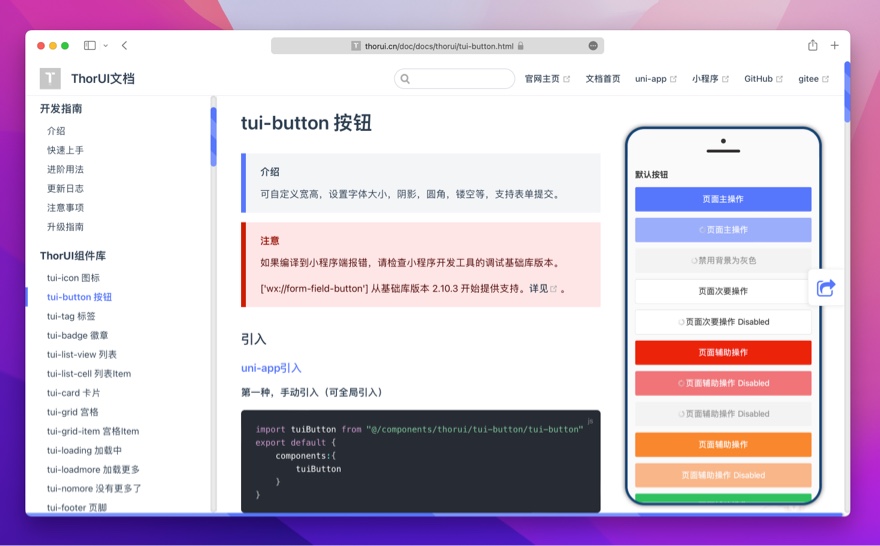Go back with the browser back arrow
Viewport: 880px width, 546px height.
[x=125, y=45]
